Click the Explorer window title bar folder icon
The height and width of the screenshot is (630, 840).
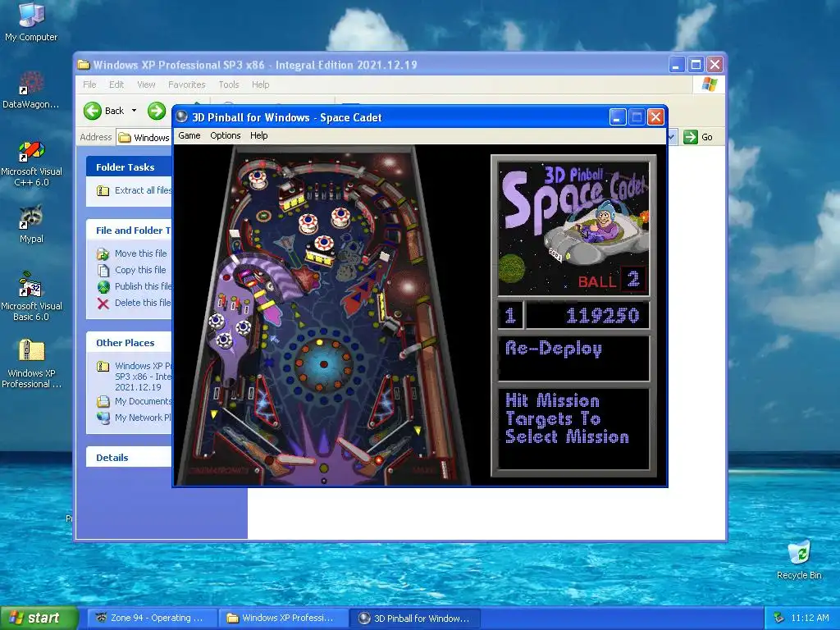(x=84, y=65)
